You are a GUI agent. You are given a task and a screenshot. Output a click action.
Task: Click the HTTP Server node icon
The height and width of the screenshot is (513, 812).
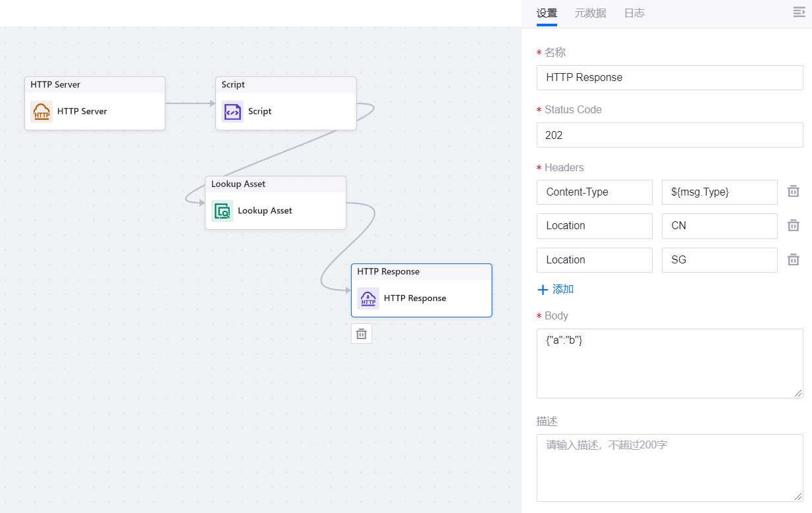click(41, 112)
